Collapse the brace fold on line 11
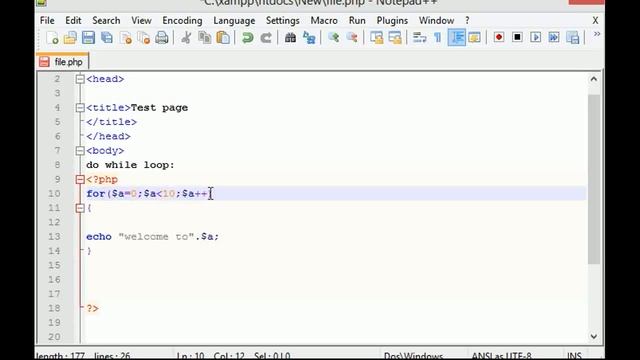The image size is (640, 360). (x=80, y=208)
